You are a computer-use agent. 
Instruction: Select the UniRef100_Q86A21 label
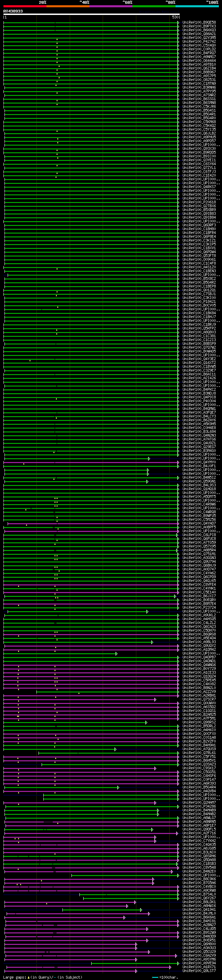click(x=199, y=34)
